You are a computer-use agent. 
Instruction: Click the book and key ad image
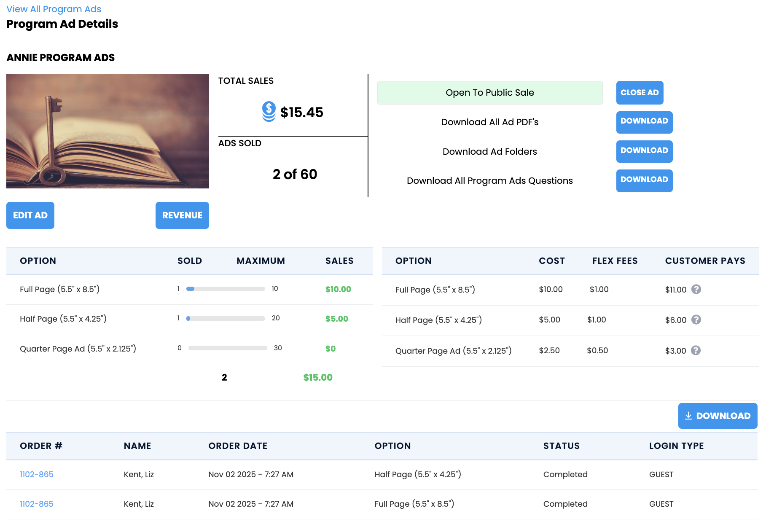point(107,131)
